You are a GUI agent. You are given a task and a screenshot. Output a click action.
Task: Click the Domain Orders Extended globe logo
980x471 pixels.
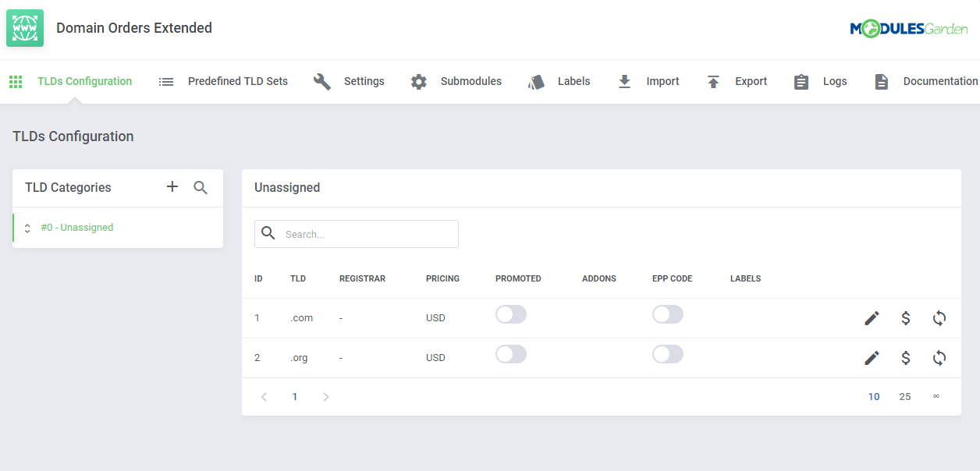point(25,28)
